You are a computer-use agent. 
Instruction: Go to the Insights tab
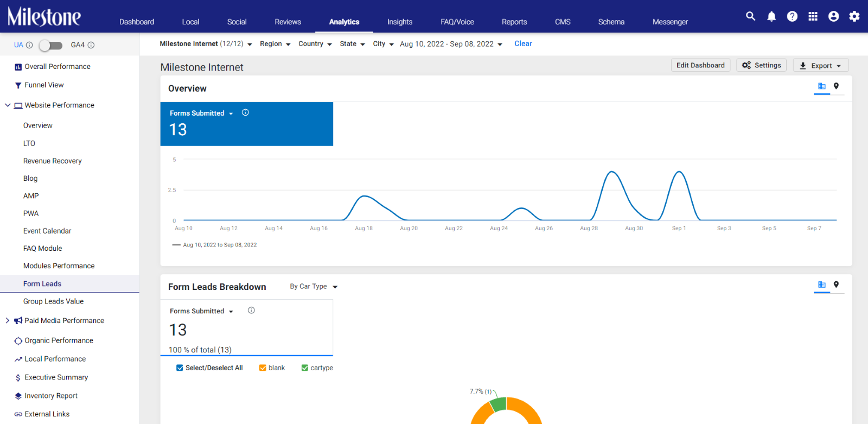400,22
